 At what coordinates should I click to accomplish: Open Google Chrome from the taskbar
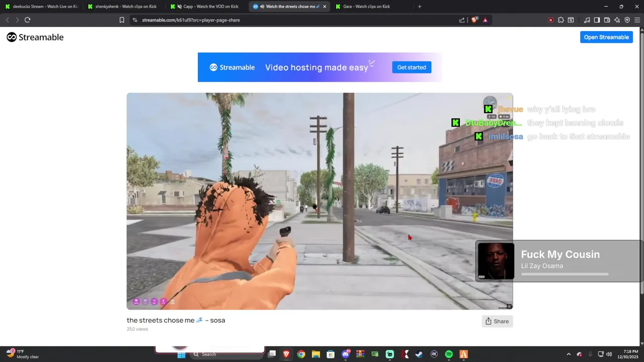tap(301, 354)
